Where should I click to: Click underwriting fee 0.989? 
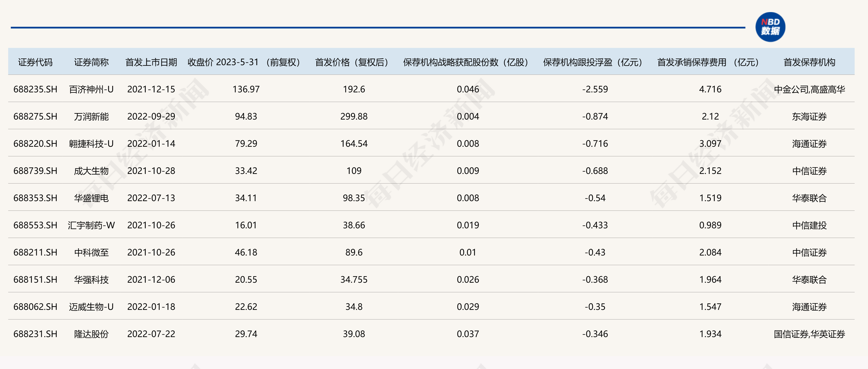pyautogui.click(x=710, y=225)
